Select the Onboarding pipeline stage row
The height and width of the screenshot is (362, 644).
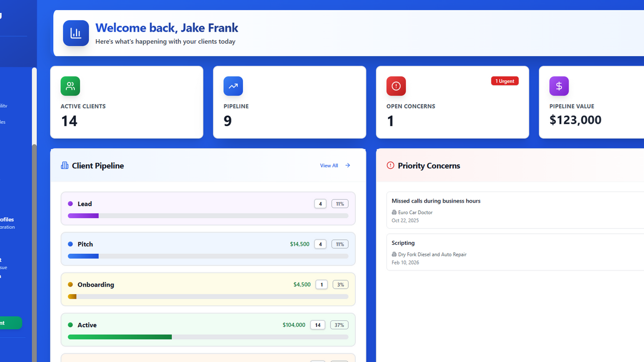[208, 289]
